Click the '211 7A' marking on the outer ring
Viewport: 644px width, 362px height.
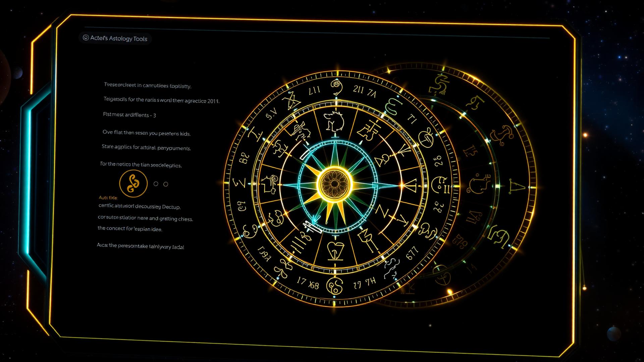pos(364,90)
